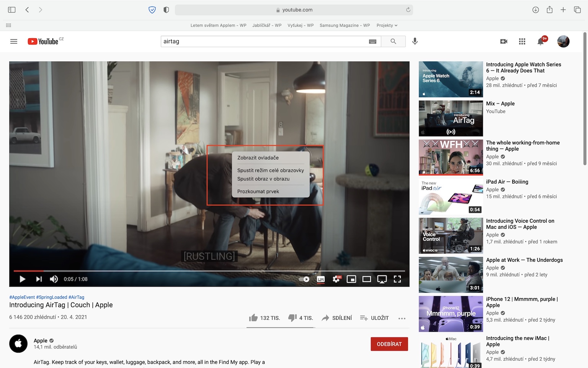
Task: Open the iPhone 12 purple thumbnail
Action: point(451,314)
